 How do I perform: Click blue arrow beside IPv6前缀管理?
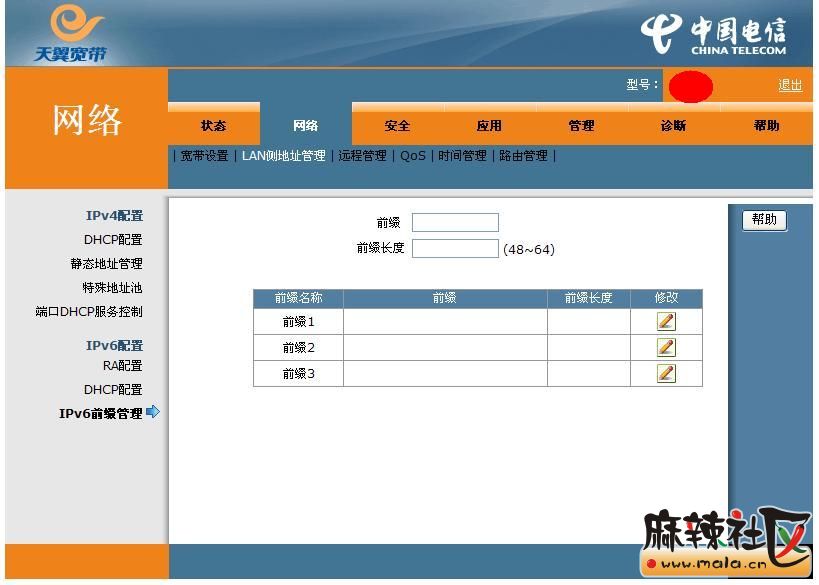(152, 412)
